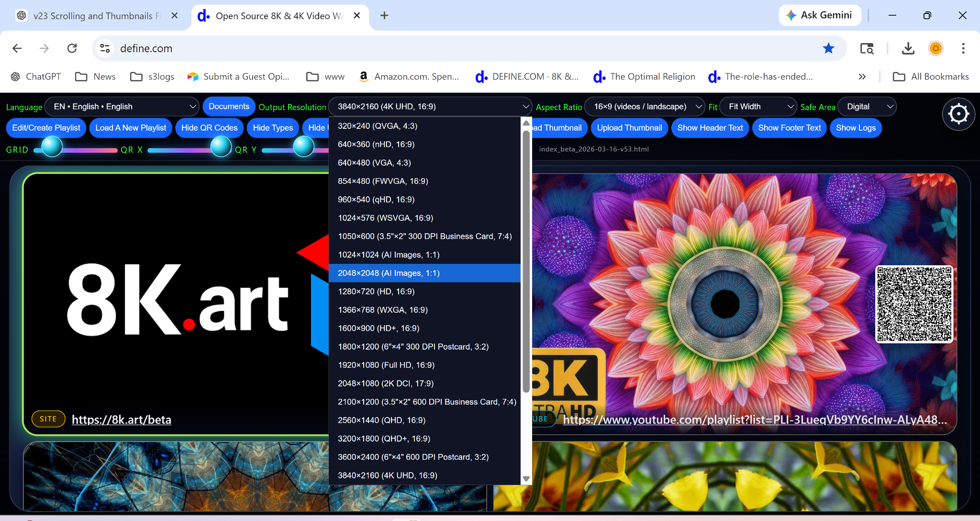
Task: Choose 3840×2160 (4K UHD) list option
Action: (425, 476)
